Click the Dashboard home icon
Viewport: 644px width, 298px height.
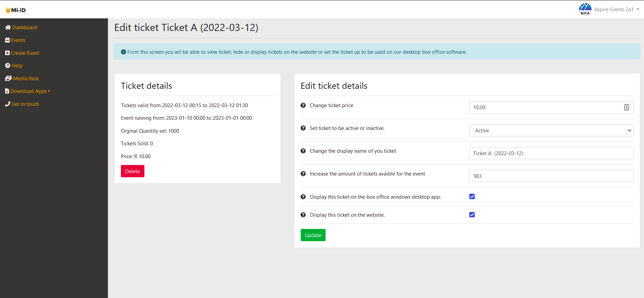pyautogui.click(x=8, y=27)
